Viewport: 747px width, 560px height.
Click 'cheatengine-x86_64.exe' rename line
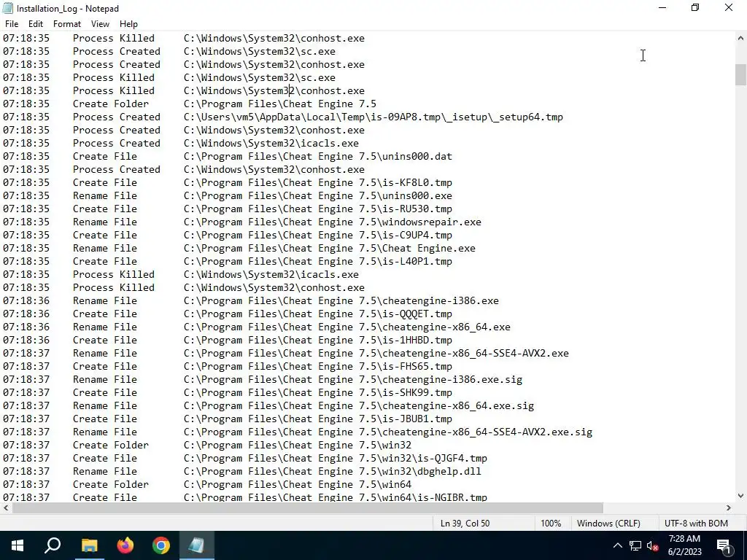pyautogui.click(x=257, y=327)
